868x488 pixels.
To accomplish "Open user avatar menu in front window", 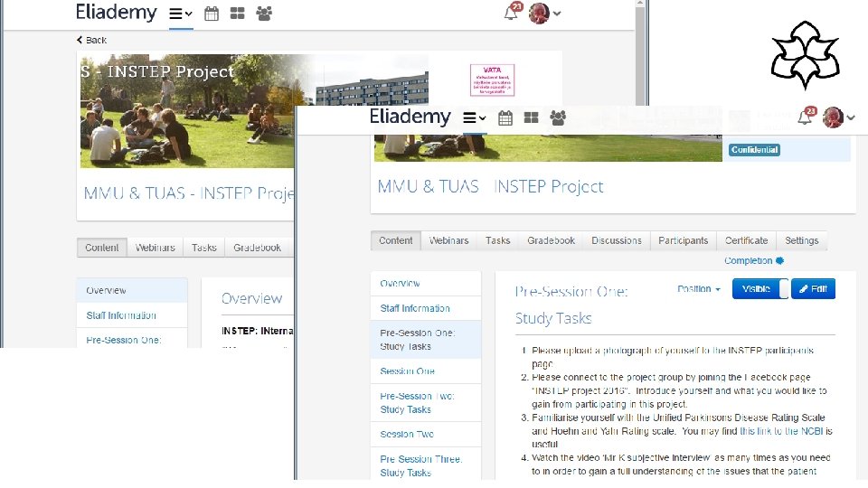I will click(x=838, y=117).
